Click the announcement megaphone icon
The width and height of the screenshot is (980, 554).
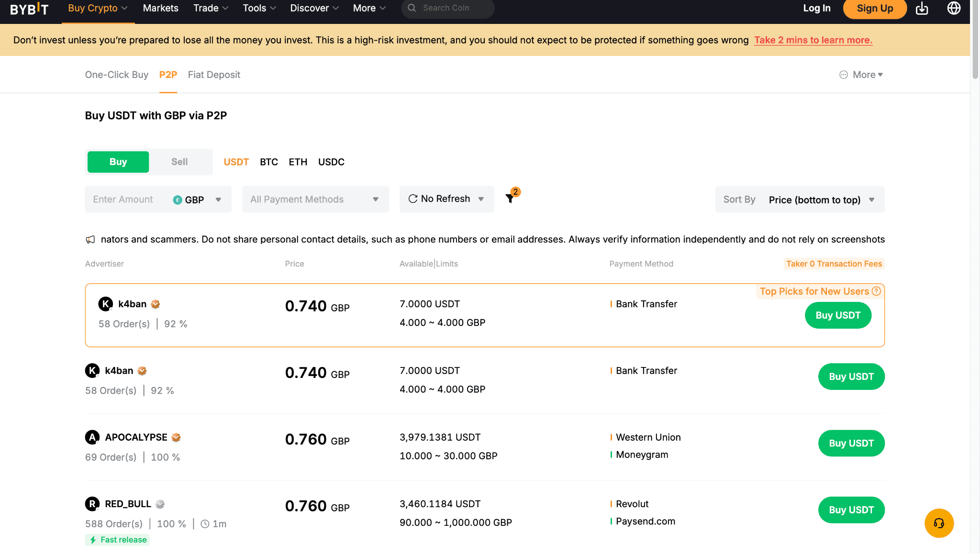[90, 239]
